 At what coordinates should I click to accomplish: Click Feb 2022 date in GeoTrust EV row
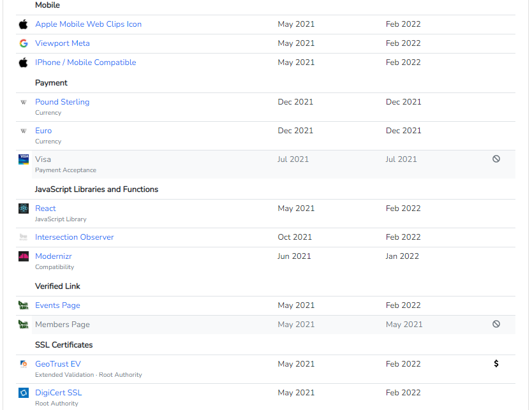pyautogui.click(x=403, y=364)
